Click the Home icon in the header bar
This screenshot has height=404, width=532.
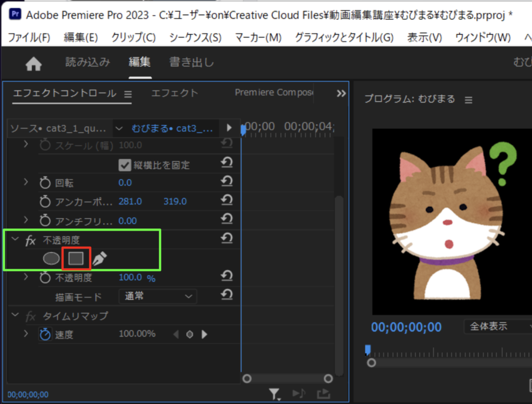(33, 62)
